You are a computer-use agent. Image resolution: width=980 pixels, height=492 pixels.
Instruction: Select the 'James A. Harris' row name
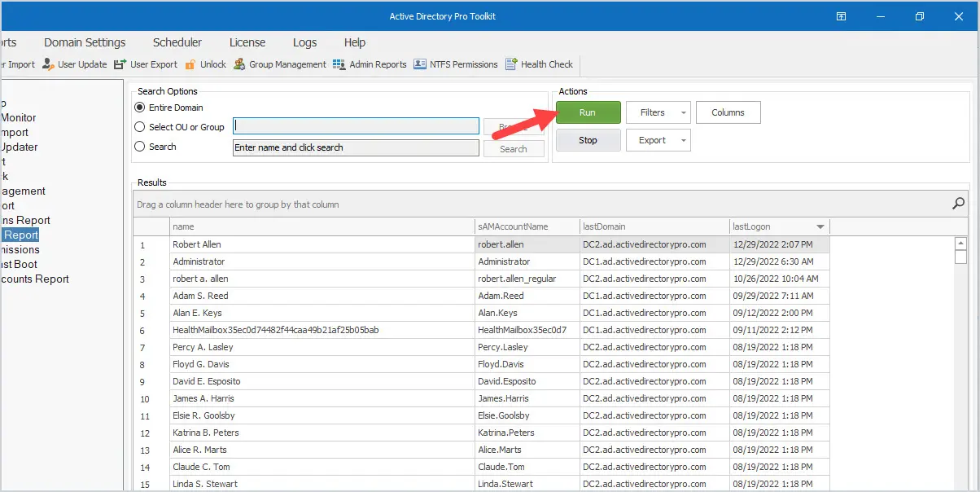coord(322,398)
